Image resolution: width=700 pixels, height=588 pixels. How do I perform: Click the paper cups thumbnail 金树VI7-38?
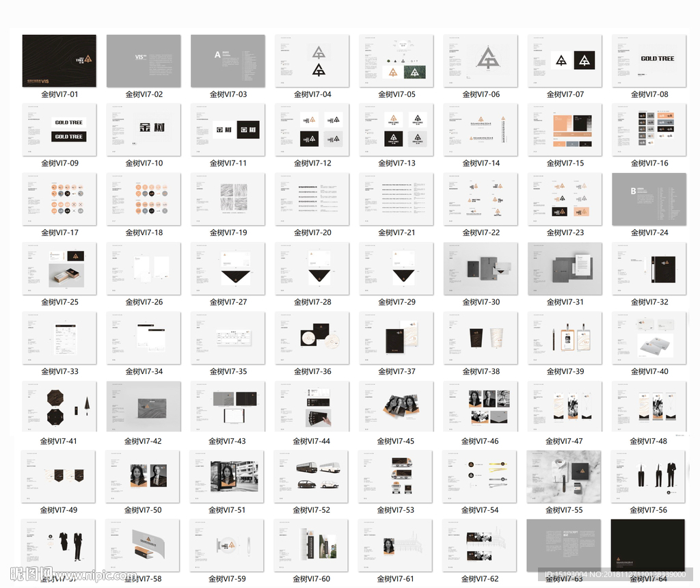click(481, 338)
